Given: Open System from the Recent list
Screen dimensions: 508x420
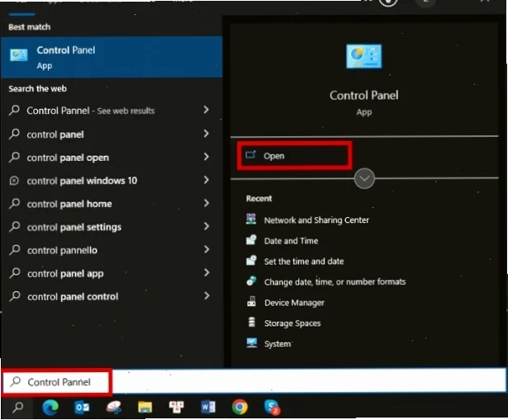Looking at the screenshot, I should point(268,343).
